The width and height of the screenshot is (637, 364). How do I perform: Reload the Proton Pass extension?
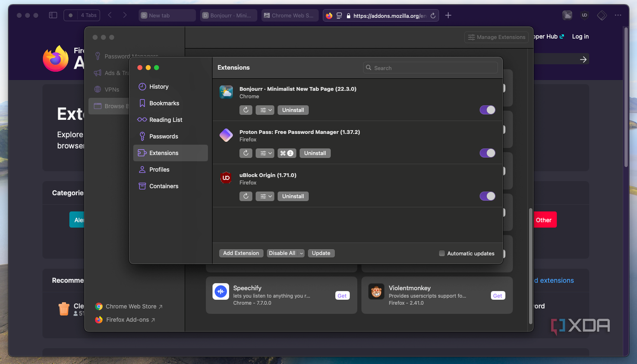tap(246, 153)
